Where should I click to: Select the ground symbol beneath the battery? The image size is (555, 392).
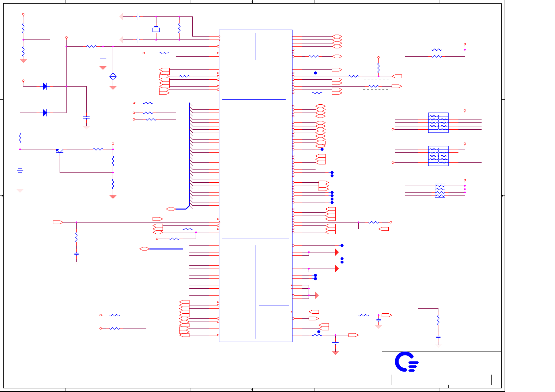click(x=20, y=190)
